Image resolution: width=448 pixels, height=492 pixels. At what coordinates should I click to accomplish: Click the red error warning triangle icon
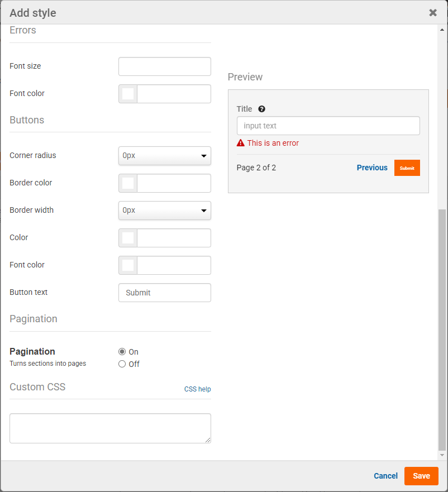[241, 143]
